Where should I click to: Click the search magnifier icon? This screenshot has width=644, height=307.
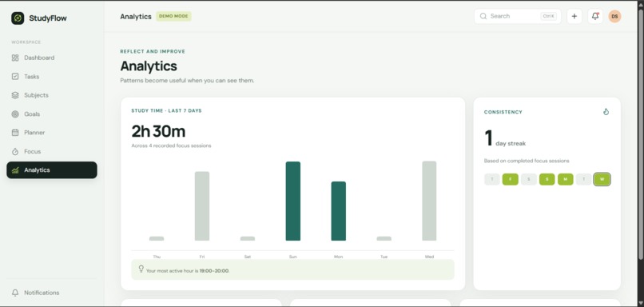coord(483,17)
